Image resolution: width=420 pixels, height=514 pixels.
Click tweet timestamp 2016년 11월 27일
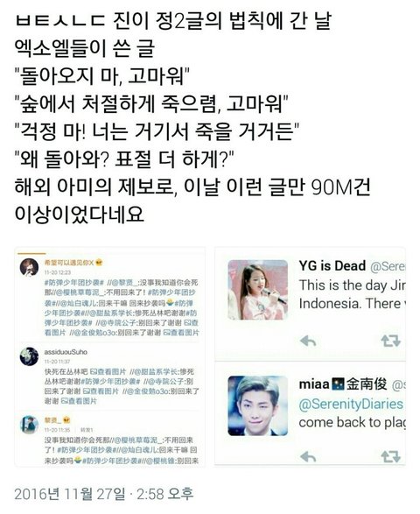70,494
